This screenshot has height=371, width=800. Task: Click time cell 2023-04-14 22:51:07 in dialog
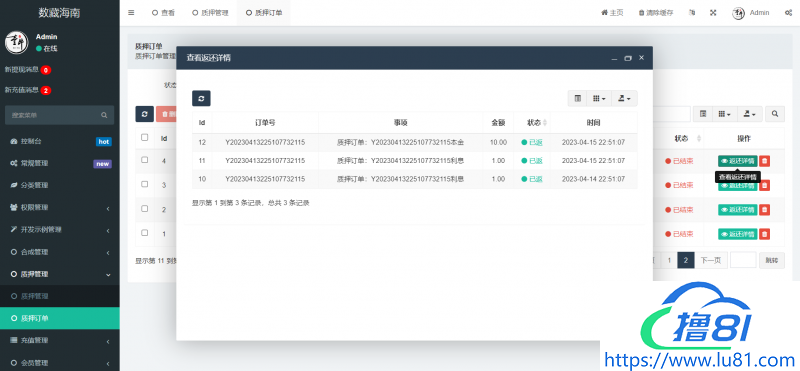[x=593, y=179]
